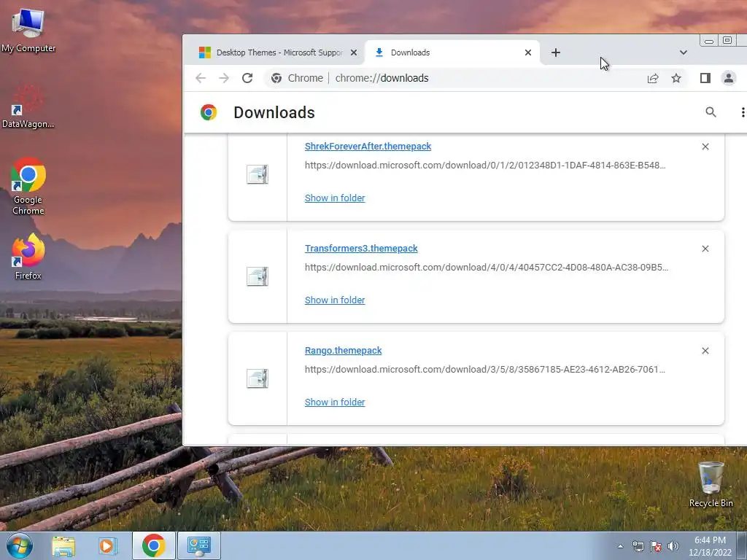Click the Show desktop strip
The height and width of the screenshot is (560, 747).
[743, 546]
